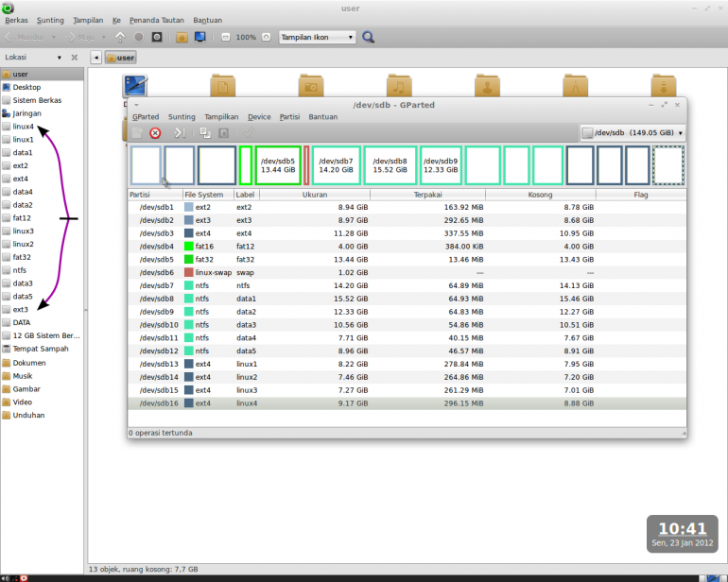The height and width of the screenshot is (582, 728).
Task: Click the file manager Up arrow icon
Action: (120, 37)
